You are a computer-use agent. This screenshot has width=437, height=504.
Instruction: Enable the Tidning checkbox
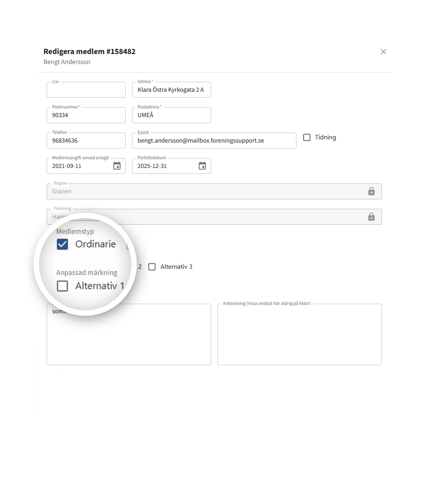click(307, 137)
